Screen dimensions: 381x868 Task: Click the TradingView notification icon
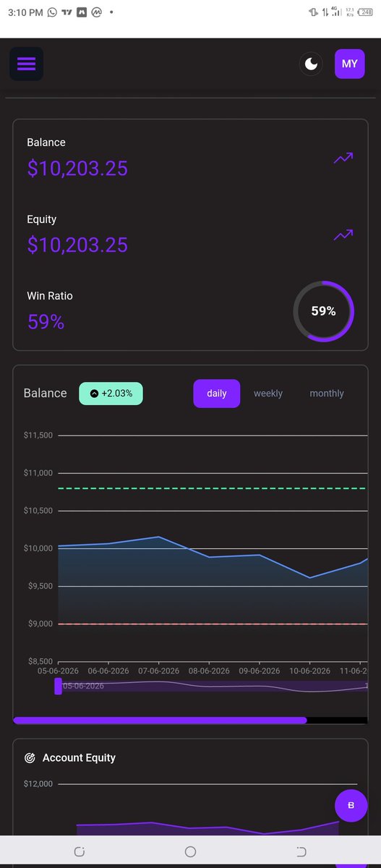(67, 12)
